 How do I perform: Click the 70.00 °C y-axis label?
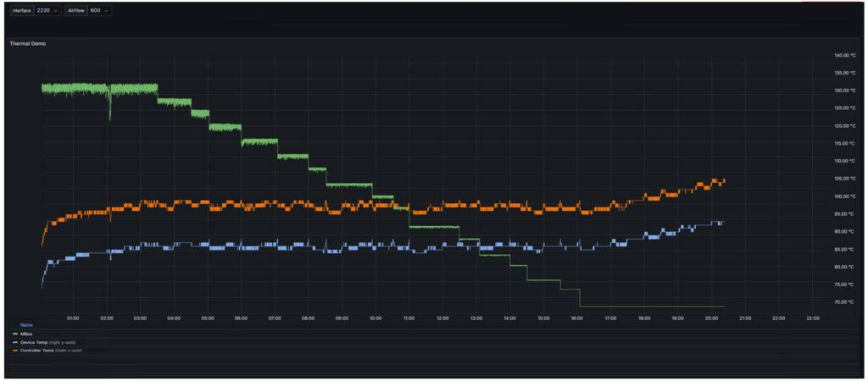[x=844, y=301]
